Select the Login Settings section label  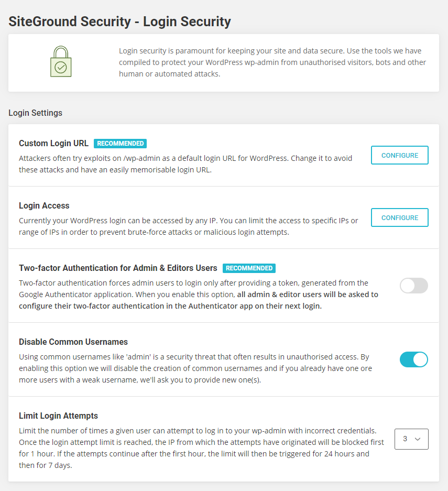tap(35, 113)
